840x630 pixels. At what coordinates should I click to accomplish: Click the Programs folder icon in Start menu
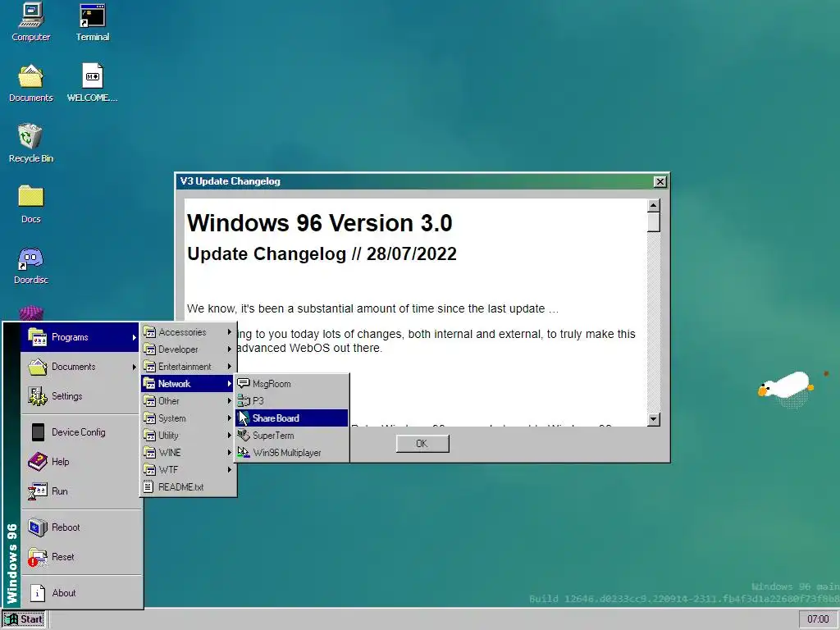click(x=37, y=337)
